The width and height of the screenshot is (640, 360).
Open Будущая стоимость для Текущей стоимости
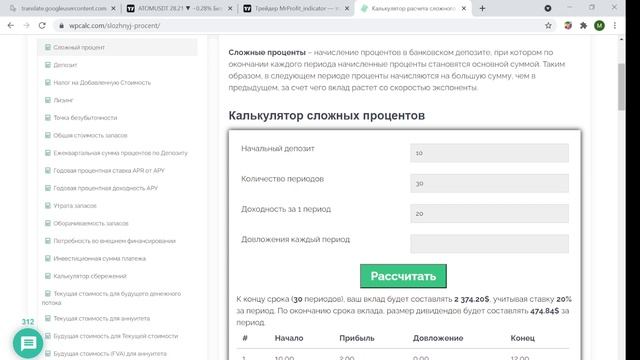point(116,336)
